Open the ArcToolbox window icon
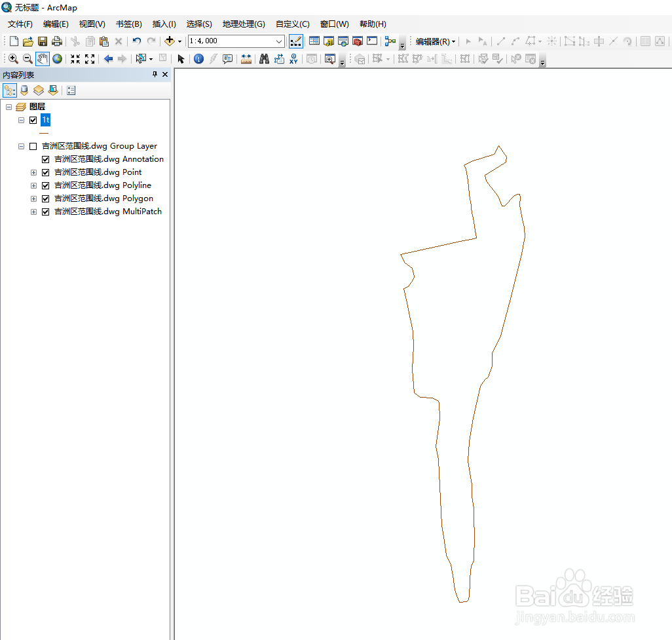Image resolution: width=672 pixels, height=640 pixels. (x=358, y=41)
